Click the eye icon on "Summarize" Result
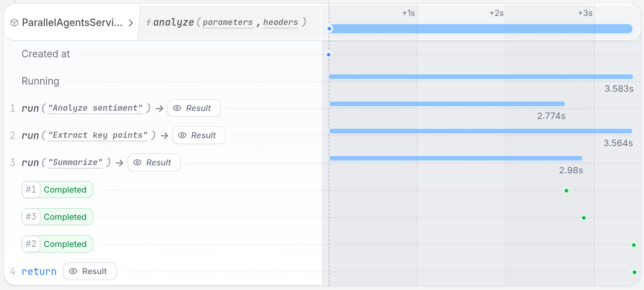The width and height of the screenshot is (644, 290). point(137,162)
